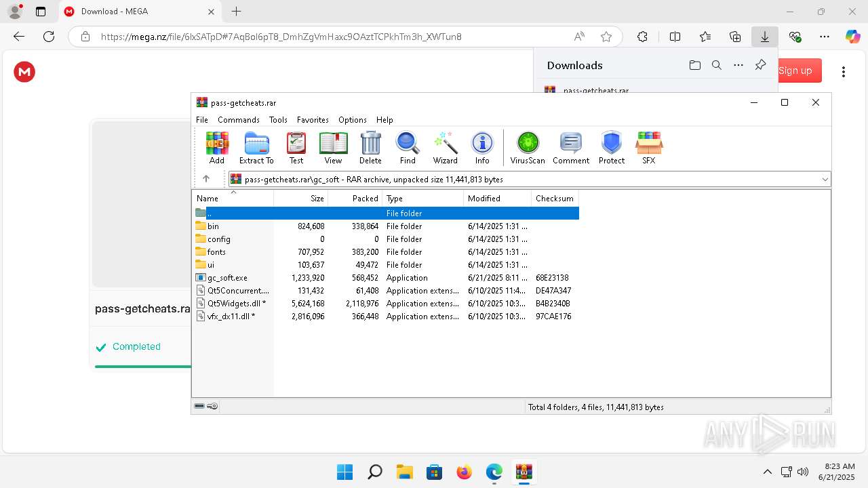
Task: Click the MEGA logo
Action: 24,72
